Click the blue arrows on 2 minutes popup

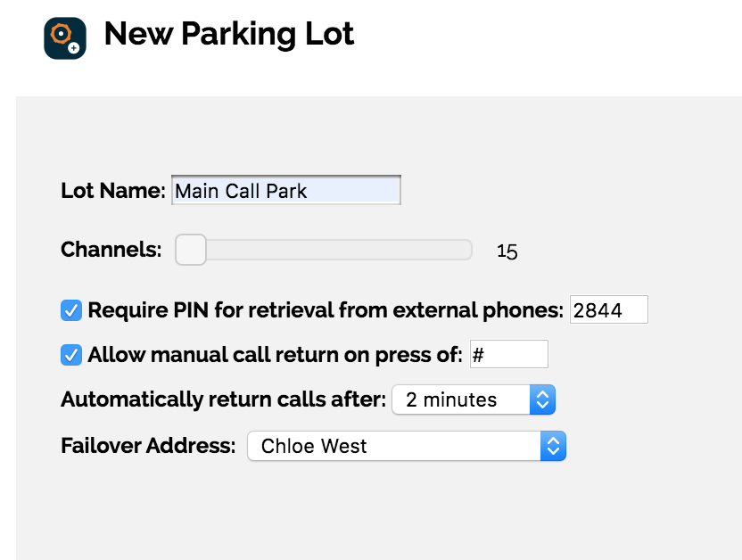[542, 399]
